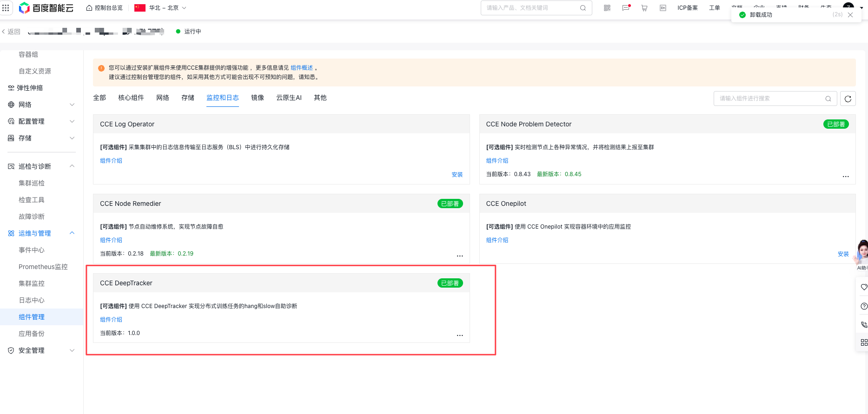Open more options for CCE Node Remedier
The image size is (868, 414).
tap(459, 256)
